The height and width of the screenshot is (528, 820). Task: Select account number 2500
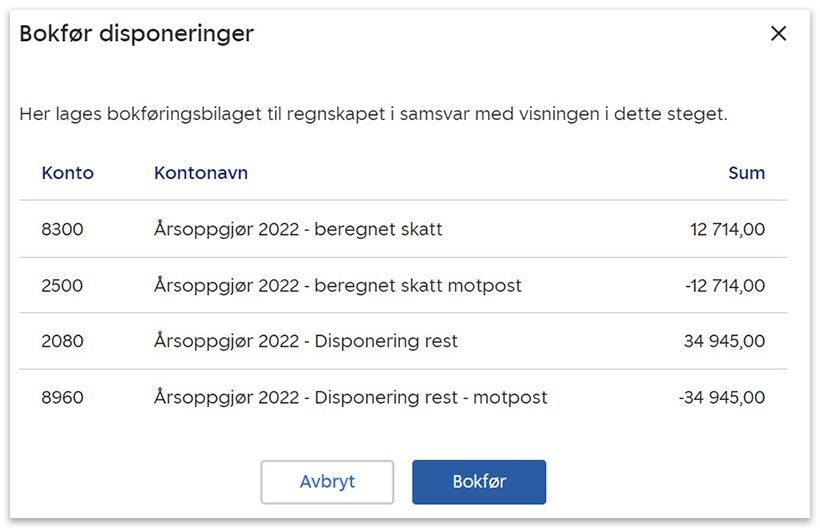pos(63,286)
